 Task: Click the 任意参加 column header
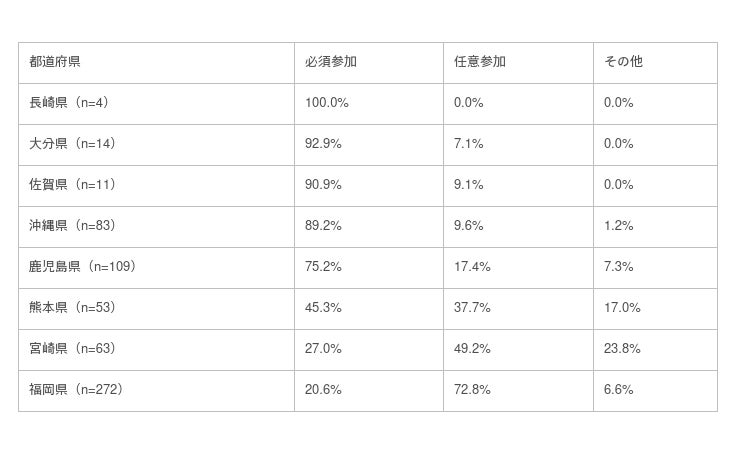(x=480, y=62)
